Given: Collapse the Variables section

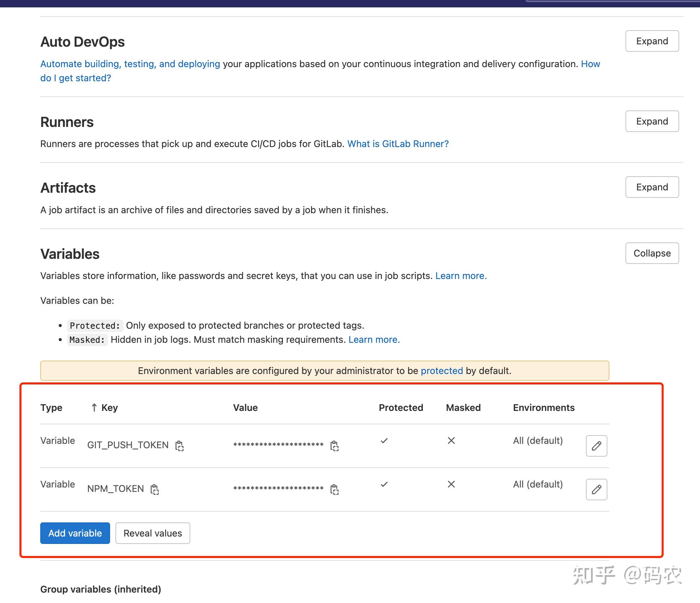Looking at the screenshot, I should tap(652, 253).
